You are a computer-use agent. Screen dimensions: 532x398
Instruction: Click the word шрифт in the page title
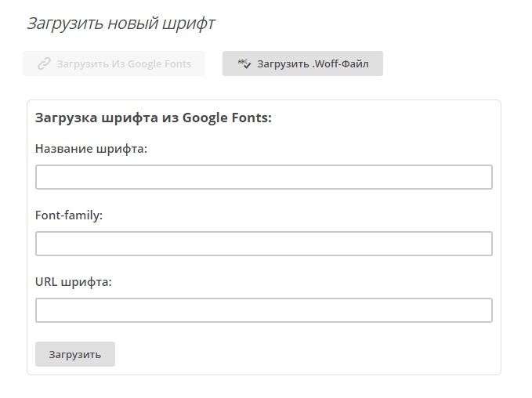pyautogui.click(x=189, y=24)
